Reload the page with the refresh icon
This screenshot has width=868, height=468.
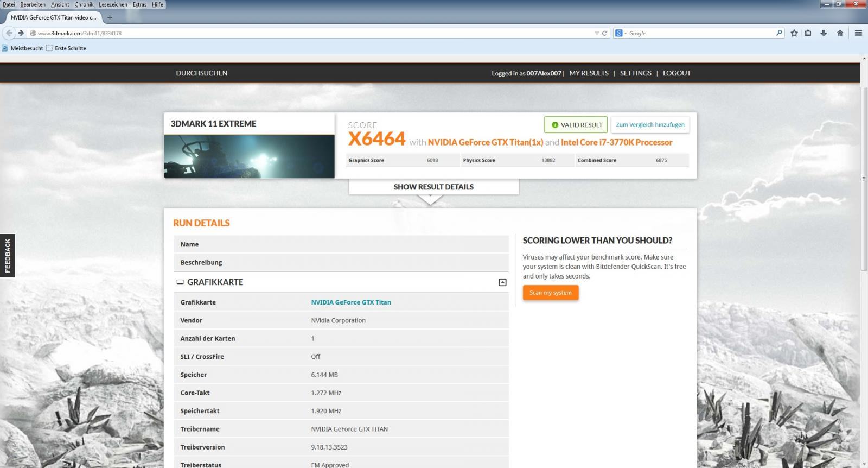pos(604,33)
